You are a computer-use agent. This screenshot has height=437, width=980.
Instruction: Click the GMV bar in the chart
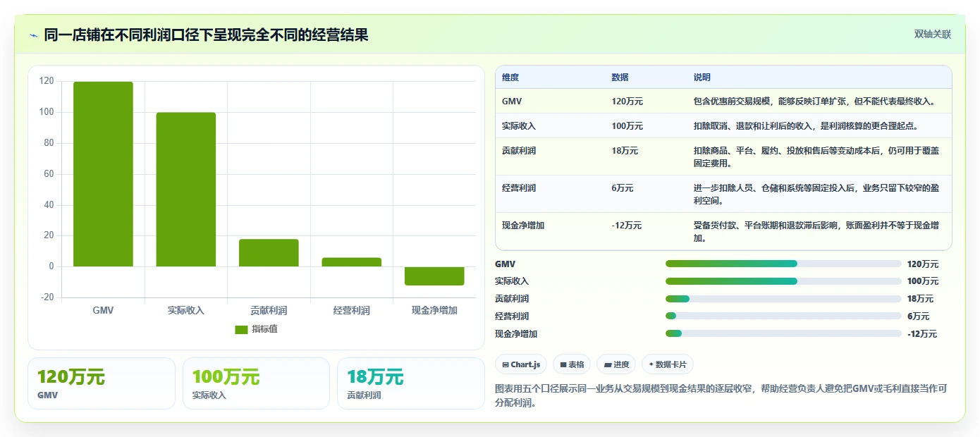click(x=103, y=174)
